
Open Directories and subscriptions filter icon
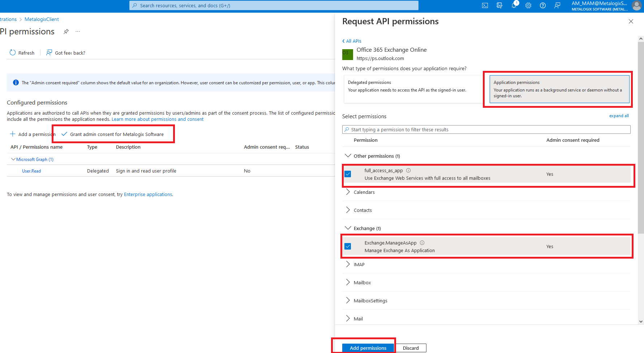(499, 5)
